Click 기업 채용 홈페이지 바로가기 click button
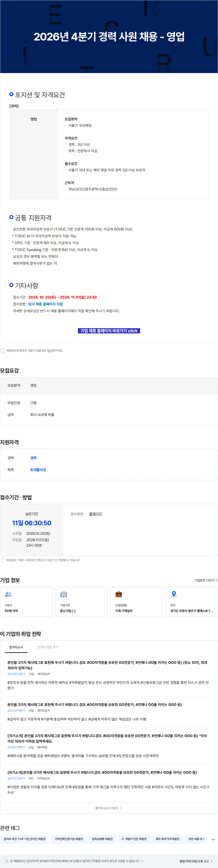Viewport: 218px width, 868px height. [109, 330]
